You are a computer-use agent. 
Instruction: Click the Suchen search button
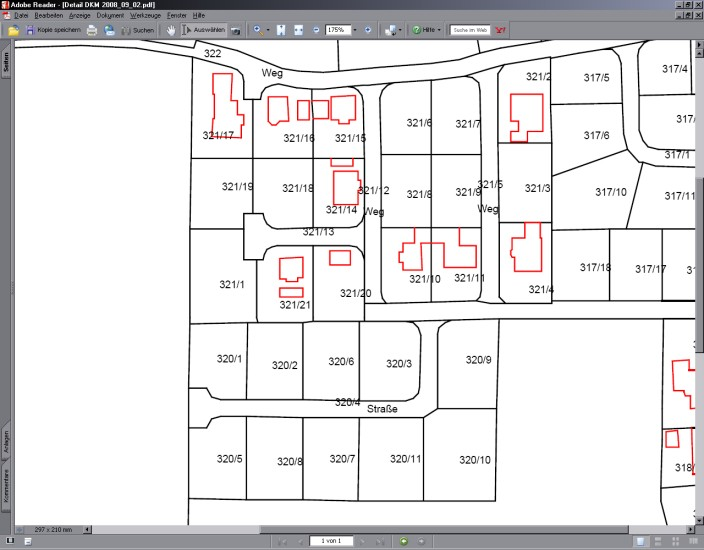tap(136, 31)
